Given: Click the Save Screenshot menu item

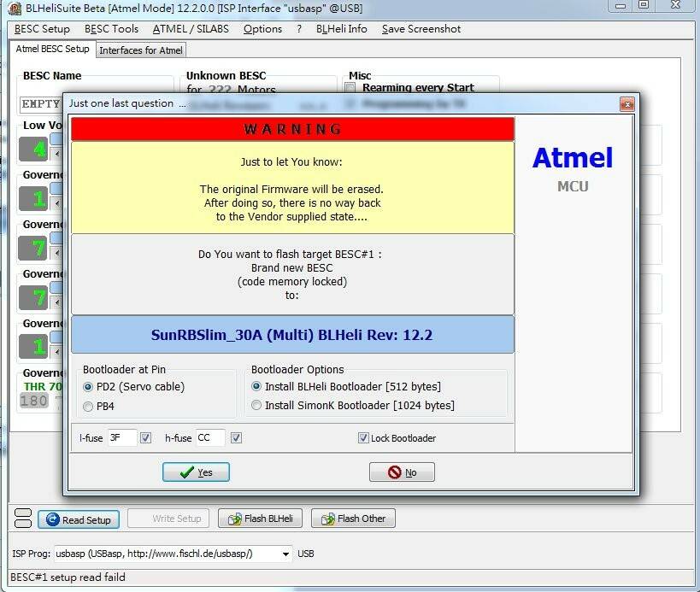Looking at the screenshot, I should (x=421, y=29).
